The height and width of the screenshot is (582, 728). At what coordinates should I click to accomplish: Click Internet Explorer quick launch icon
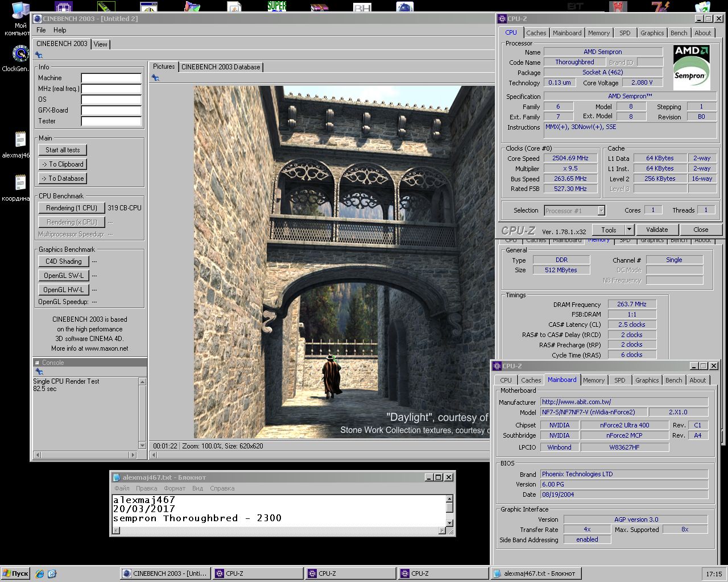(40, 573)
